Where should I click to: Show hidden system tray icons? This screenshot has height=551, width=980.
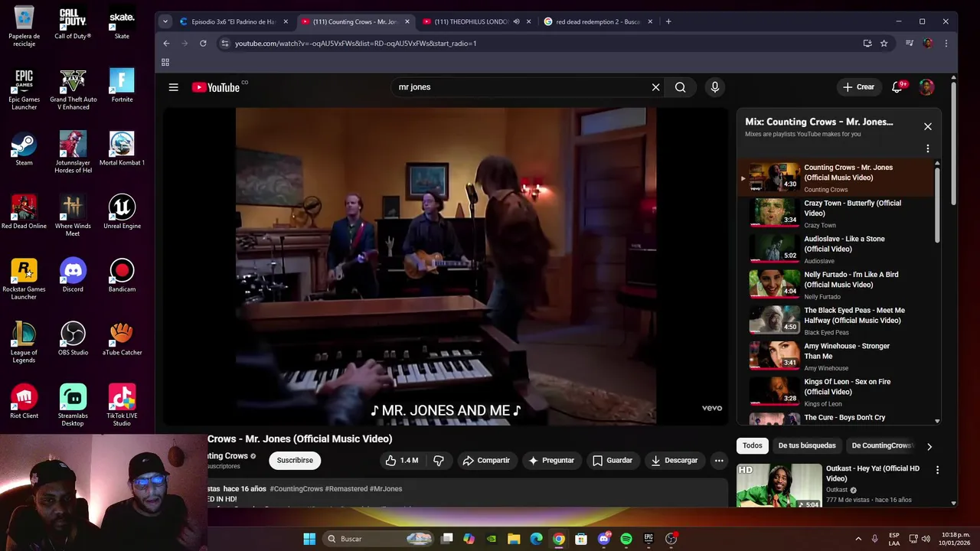(858, 539)
